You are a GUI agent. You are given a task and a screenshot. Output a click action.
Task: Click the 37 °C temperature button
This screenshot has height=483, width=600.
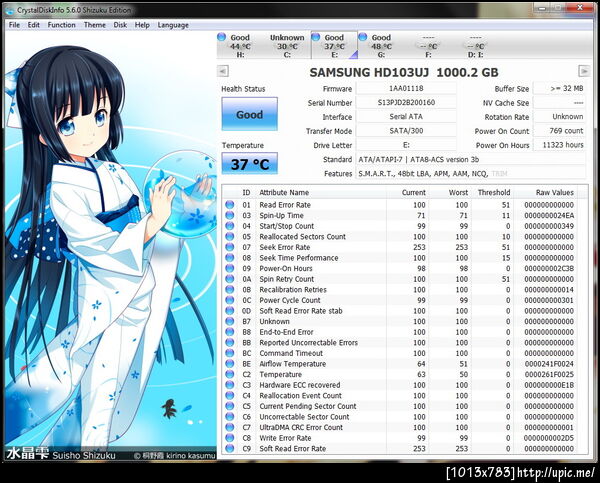(x=249, y=164)
